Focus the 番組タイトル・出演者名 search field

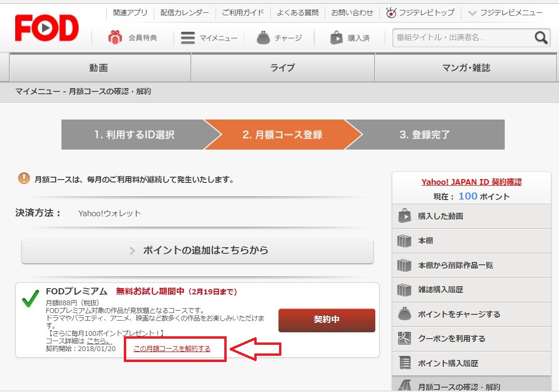pyautogui.click(x=463, y=38)
